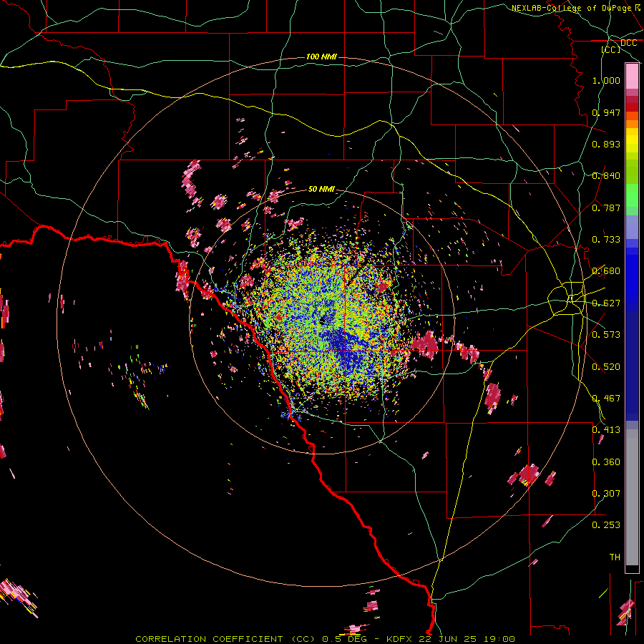Image resolution: width=644 pixels, height=644 pixels.
Task: Pick the light pink color bar segment
Action: click(x=632, y=77)
